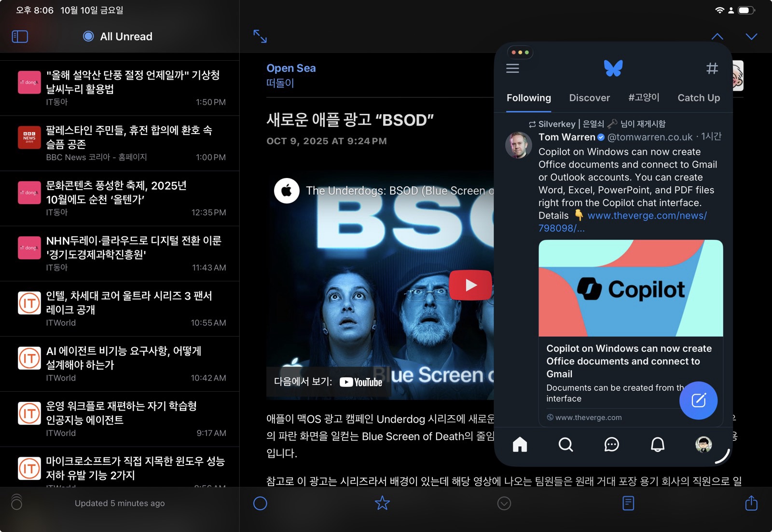The height and width of the screenshot is (532, 772).
Task: Switch to the Discover tab
Action: (589, 98)
